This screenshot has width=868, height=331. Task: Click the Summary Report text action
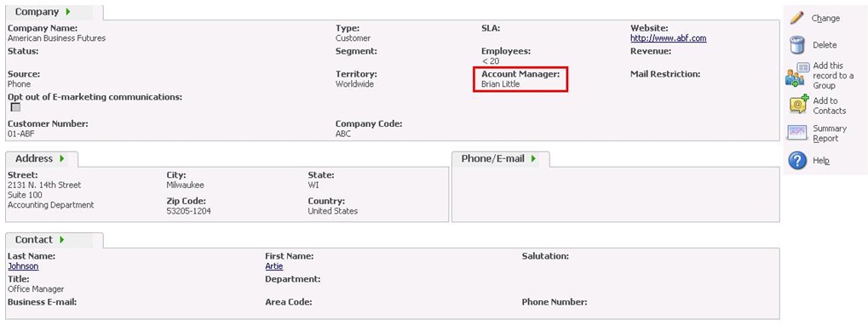pyautogui.click(x=830, y=134)
